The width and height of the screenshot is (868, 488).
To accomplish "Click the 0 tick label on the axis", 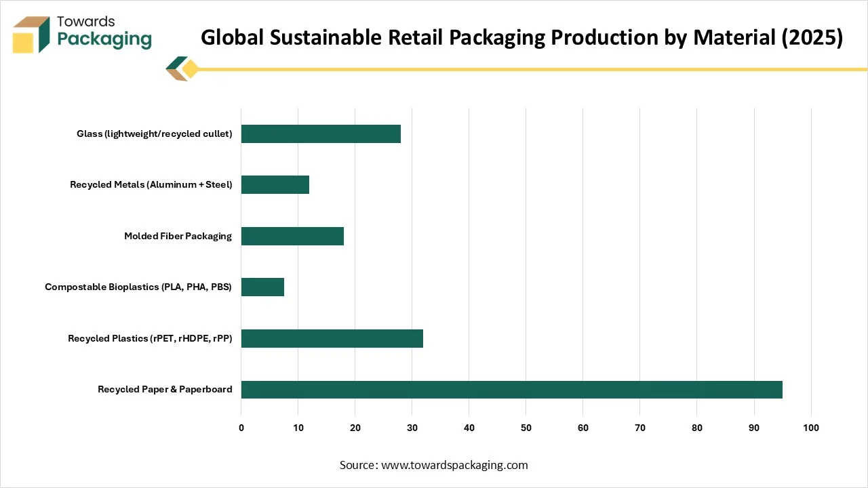I will click(x=241, y=428).
